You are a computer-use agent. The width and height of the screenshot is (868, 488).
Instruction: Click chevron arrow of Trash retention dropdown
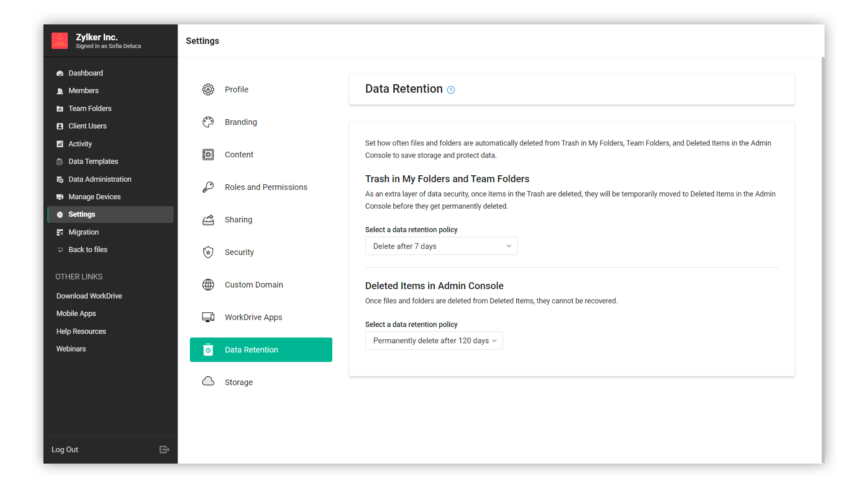pyautogui.click(x=509, y=246)
